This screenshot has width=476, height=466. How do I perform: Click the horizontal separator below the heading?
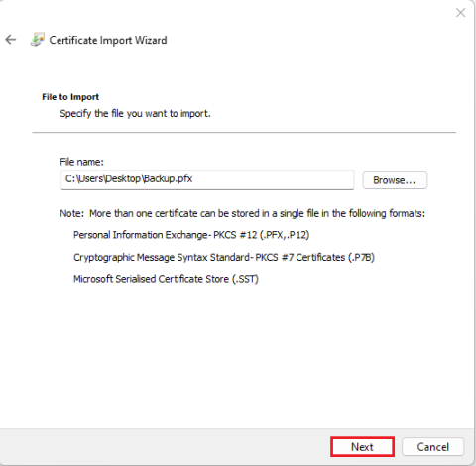244,133
